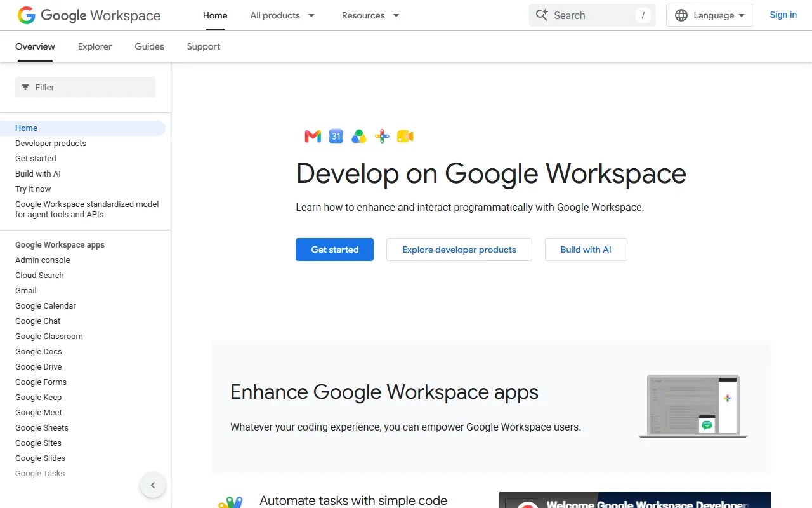This screenshot has height=508, width=812.
Task: Click the Build with AI button
Action: (x=586, y=250)
